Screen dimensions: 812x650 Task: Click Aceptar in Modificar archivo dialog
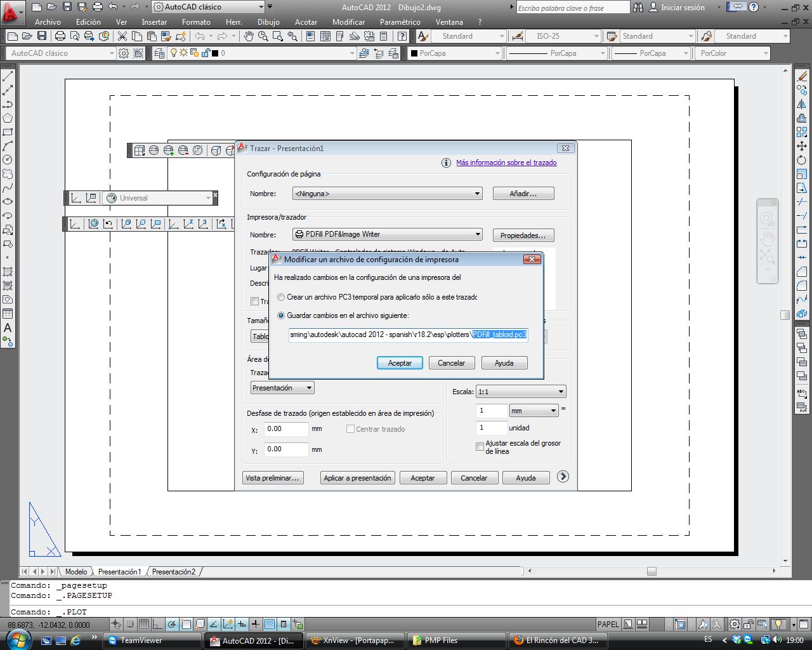point(400,363)
